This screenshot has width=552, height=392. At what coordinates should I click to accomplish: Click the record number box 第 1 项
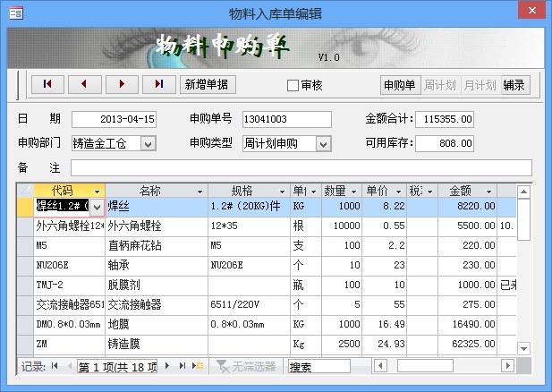tap(117, 366)
